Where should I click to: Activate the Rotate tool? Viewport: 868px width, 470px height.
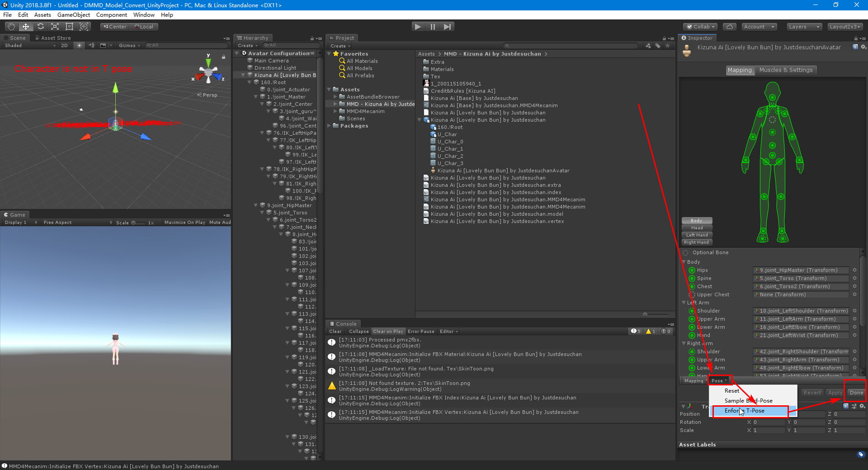[41, 26]
